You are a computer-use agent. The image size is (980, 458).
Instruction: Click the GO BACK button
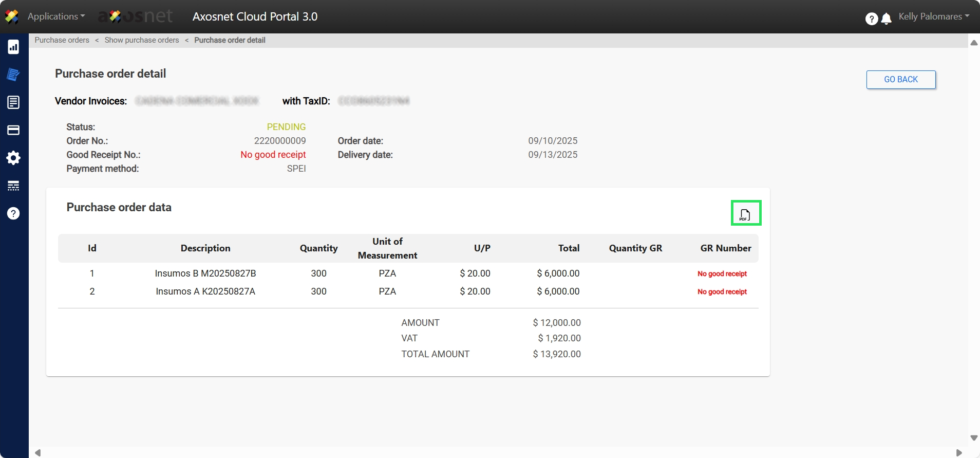(900, 80)
